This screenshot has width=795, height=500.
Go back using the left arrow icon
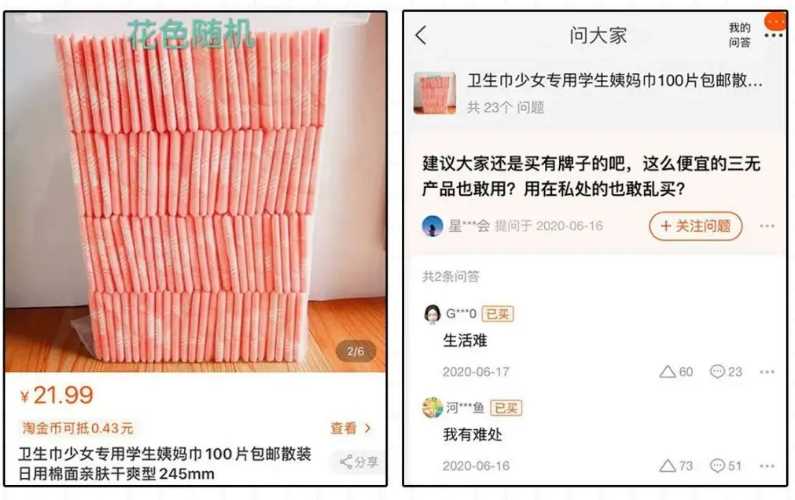point(421,35)
